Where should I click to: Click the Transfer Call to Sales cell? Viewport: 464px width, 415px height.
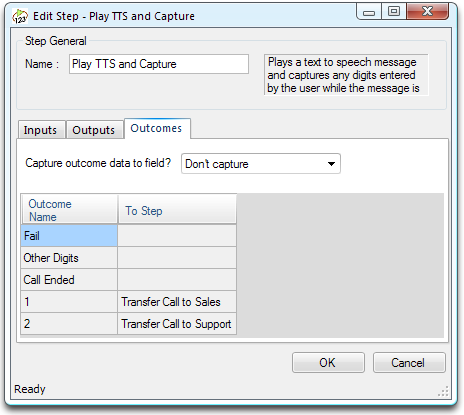pos(177,302)
